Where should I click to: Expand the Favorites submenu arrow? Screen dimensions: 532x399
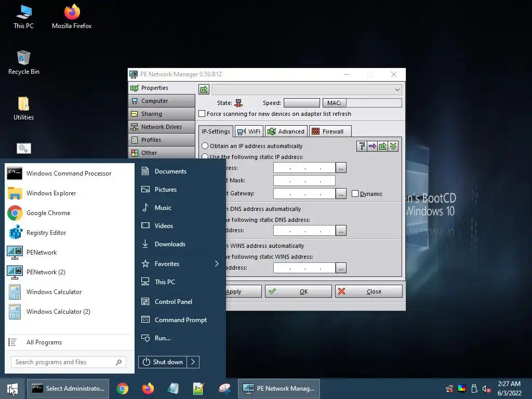pos(217,263)
